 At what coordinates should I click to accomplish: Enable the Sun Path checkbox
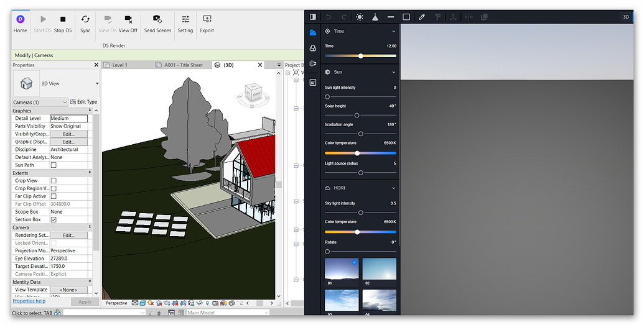pyautogui.click(x=54, y=165)
